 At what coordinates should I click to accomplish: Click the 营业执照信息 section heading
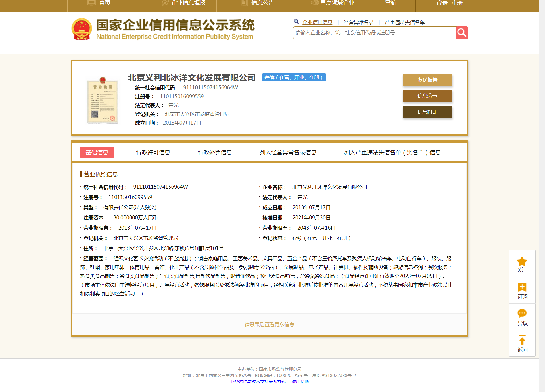coord(101,174)
